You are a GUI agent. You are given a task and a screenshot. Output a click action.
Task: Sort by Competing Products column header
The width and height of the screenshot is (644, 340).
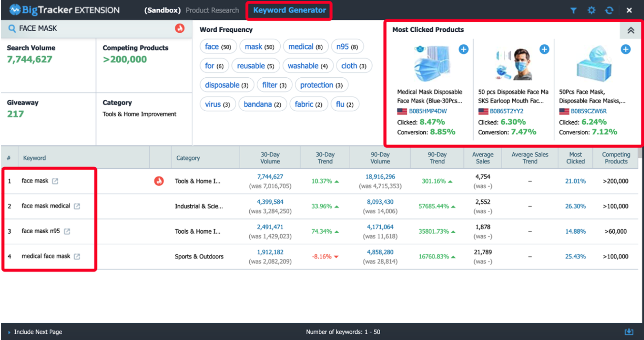pyautogui.click(x=616, y=158)
